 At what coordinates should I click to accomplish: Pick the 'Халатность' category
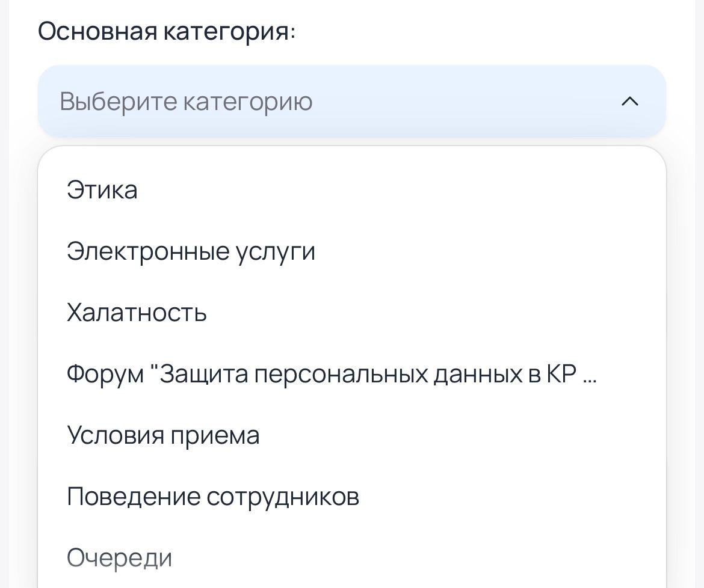click(137, 313)
